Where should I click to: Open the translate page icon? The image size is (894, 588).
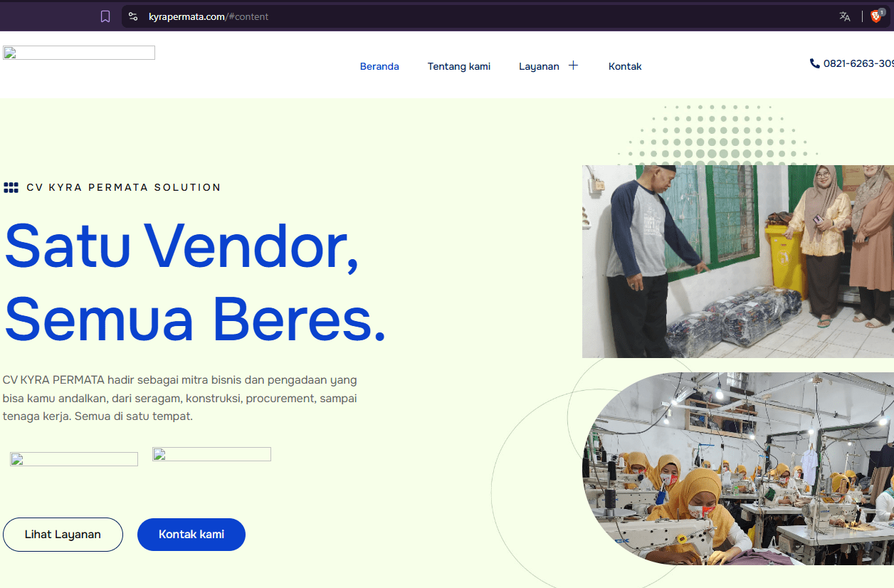point(845,16)
